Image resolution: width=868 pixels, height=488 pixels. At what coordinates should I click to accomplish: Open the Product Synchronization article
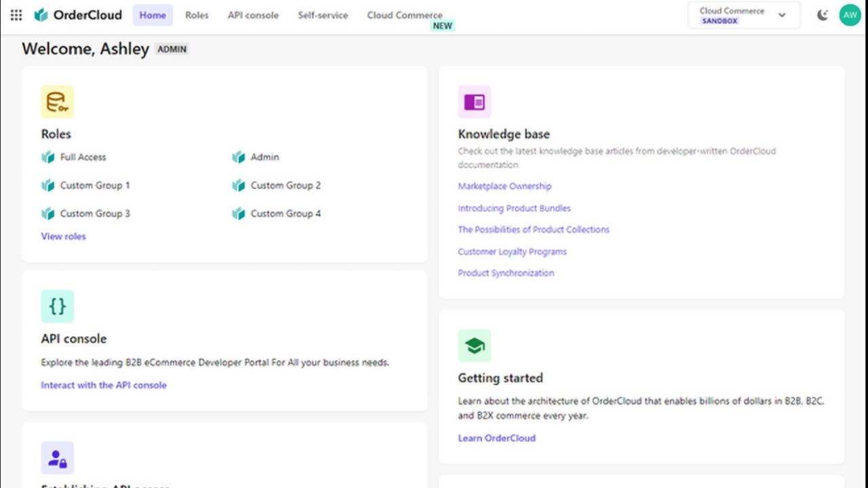pos(506,273)
